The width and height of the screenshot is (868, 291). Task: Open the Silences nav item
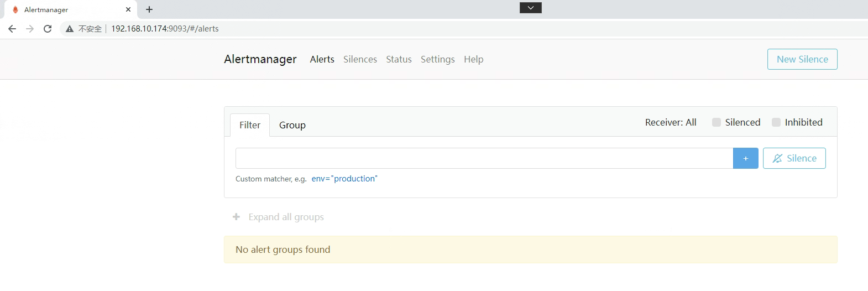(x=360, y=59)
